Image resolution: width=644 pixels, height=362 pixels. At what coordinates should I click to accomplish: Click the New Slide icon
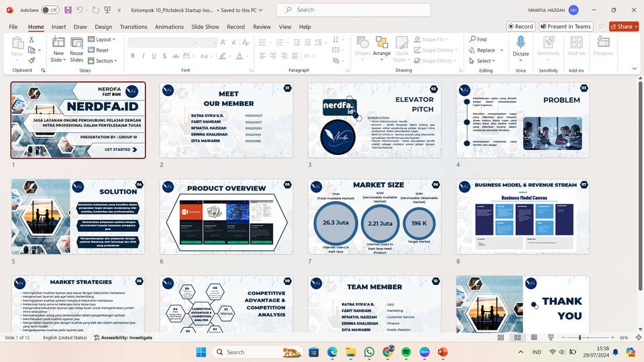58,43
